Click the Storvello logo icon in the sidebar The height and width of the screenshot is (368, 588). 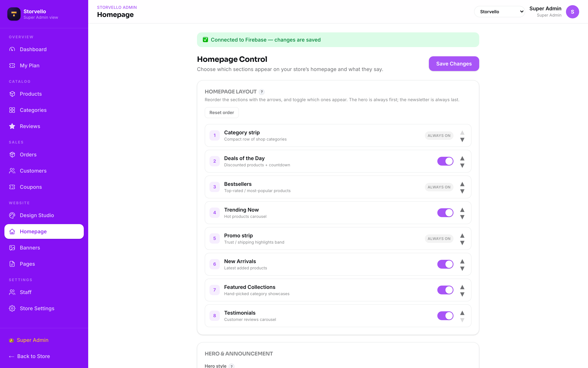pyautogui.click(x=14, y=14)
